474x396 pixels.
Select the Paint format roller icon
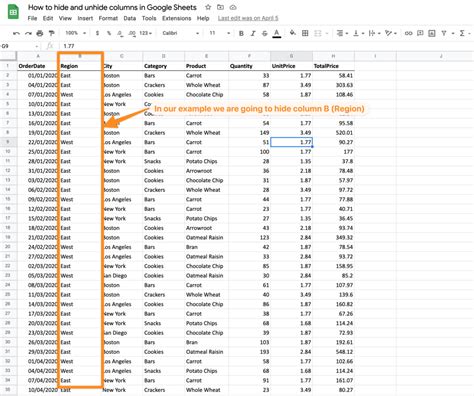(x=51, y=33)
